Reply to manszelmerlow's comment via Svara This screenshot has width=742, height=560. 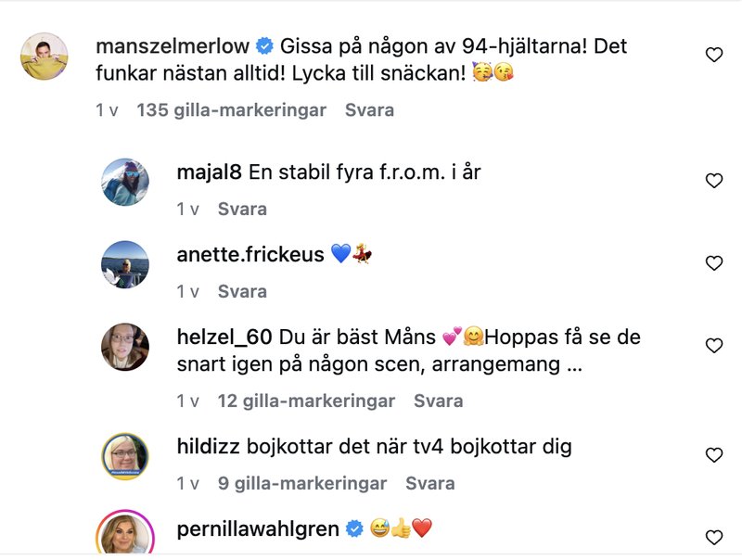coord(369,110)
